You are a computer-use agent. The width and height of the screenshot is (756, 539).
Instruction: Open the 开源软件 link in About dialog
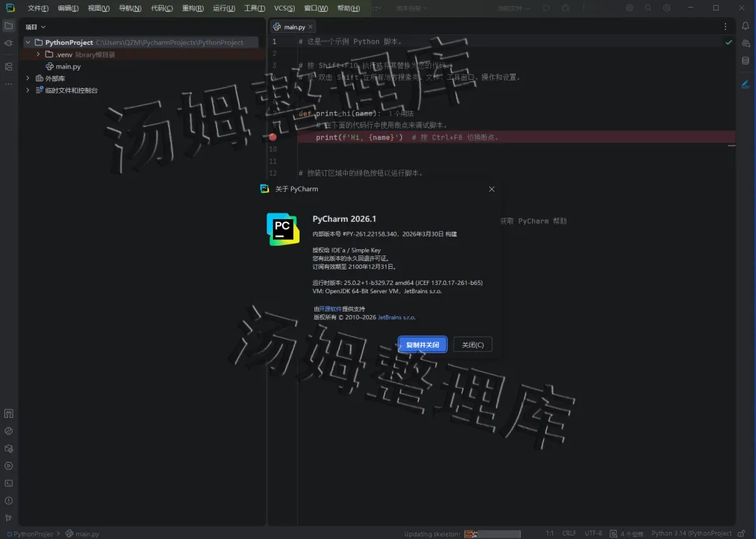(x=330, y=309)
